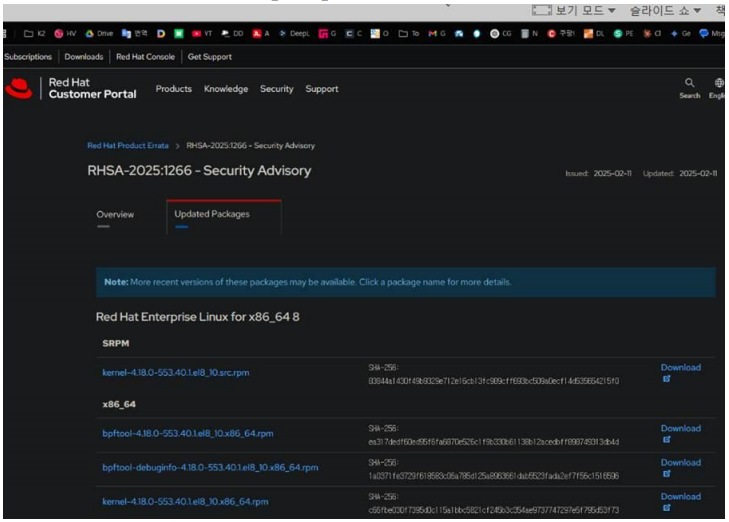This screenshot has height=522, width=729.
Task: Download the kernel src.rpm package
Action: click(x=681, y=367)
